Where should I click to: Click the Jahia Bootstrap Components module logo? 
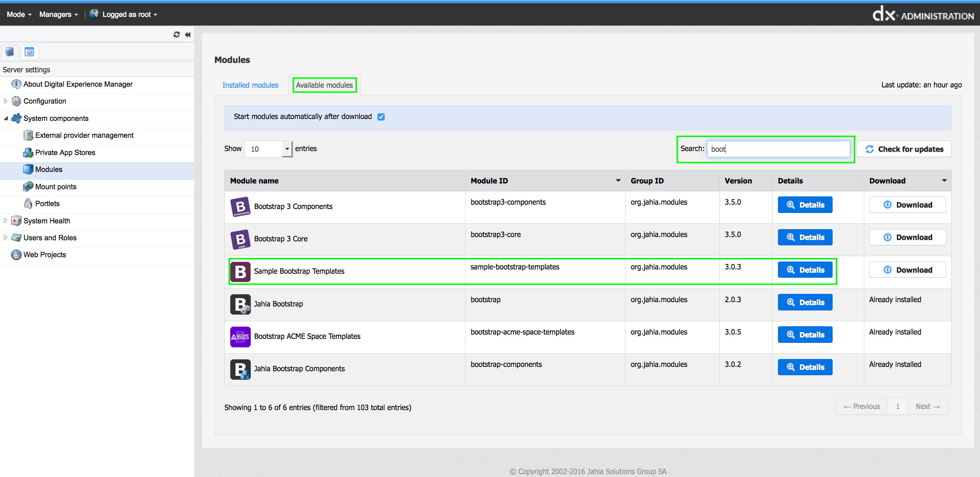tap(241, 369)
